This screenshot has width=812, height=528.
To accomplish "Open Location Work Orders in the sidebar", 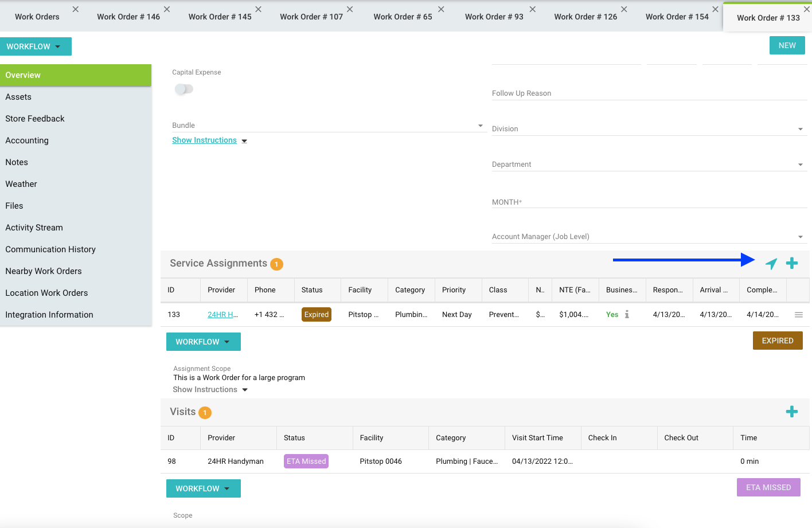I will click(76, 293).
